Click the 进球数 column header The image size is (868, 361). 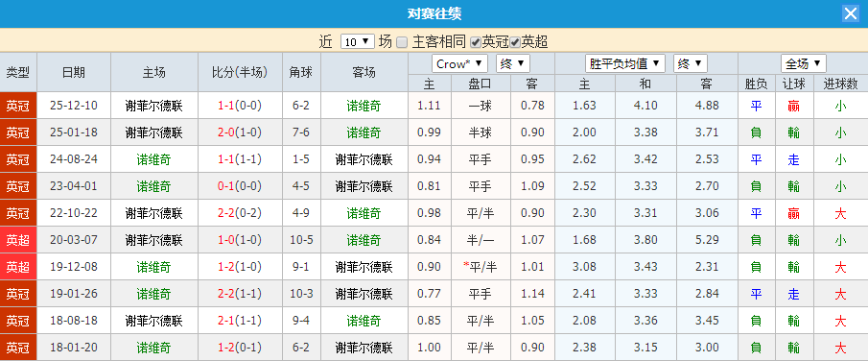[840, 84]
